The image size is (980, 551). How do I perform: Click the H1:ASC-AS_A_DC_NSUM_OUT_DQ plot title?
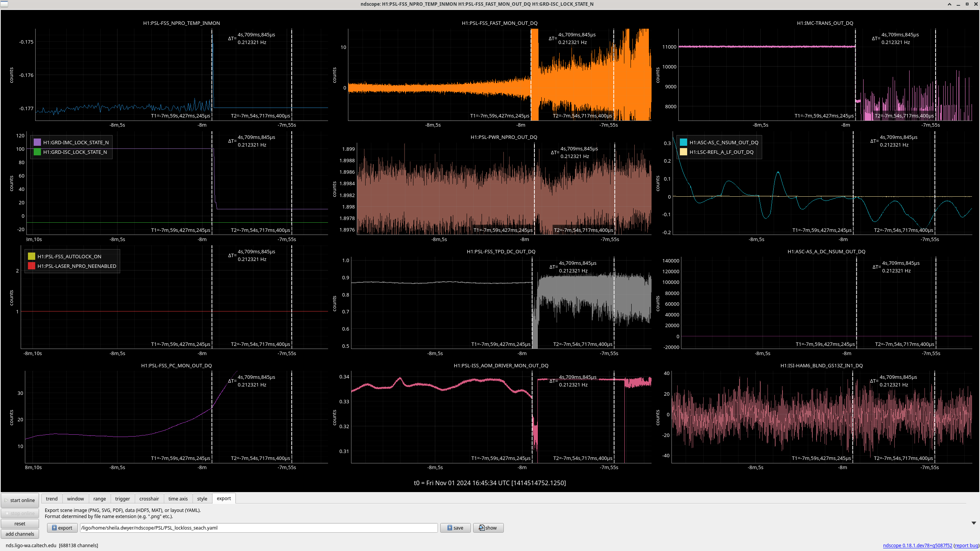pyautogui.click(x=826, y=251)
